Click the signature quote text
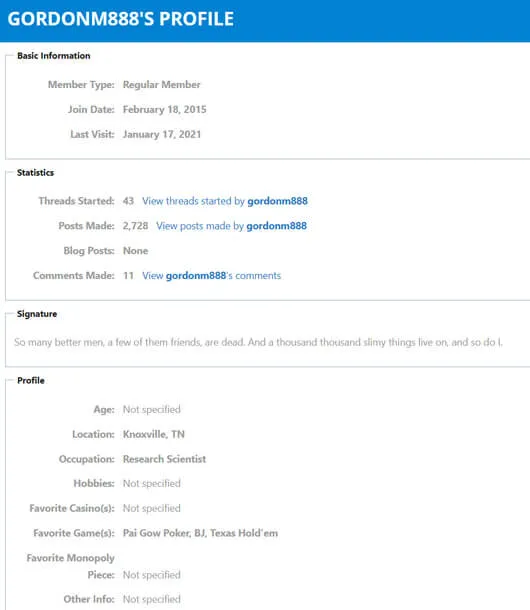Image resolution: width=530 pixels, height=610 pixels. pos(258,342)
